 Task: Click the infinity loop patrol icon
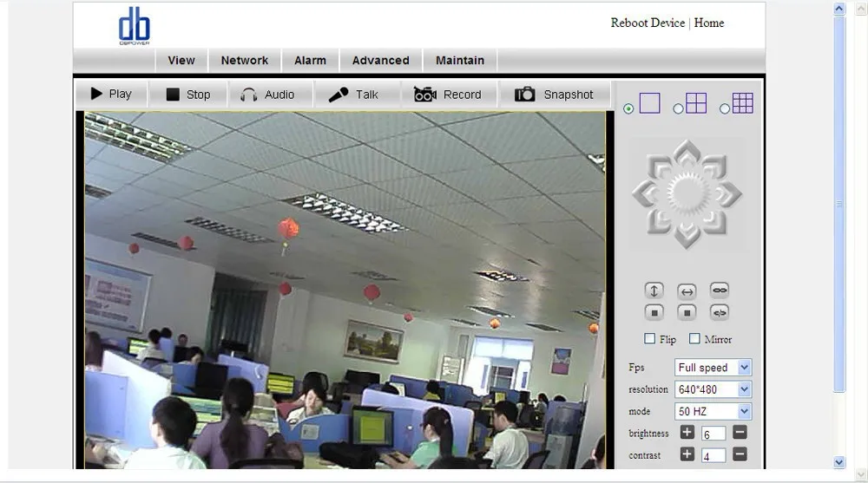click(720, 290)
